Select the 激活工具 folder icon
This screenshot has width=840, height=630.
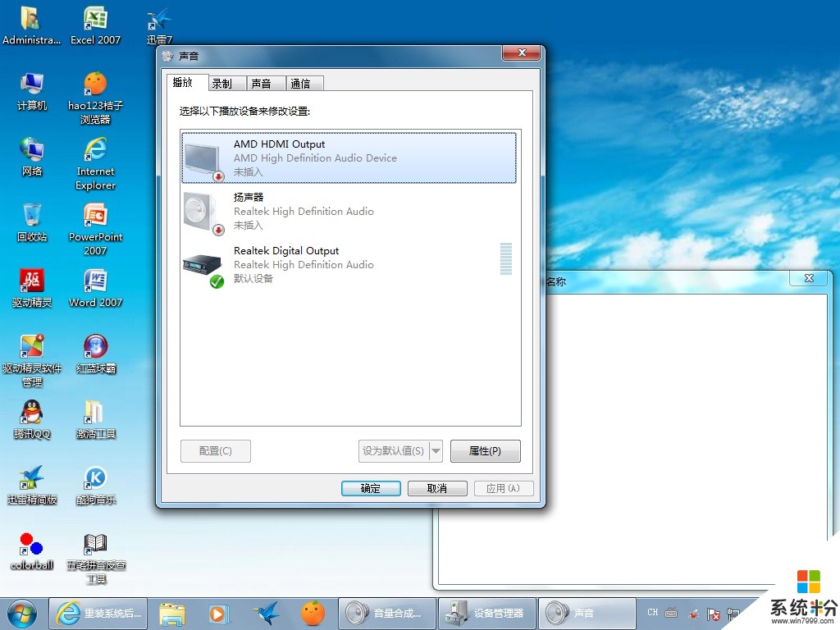click(x=95, y=419)
